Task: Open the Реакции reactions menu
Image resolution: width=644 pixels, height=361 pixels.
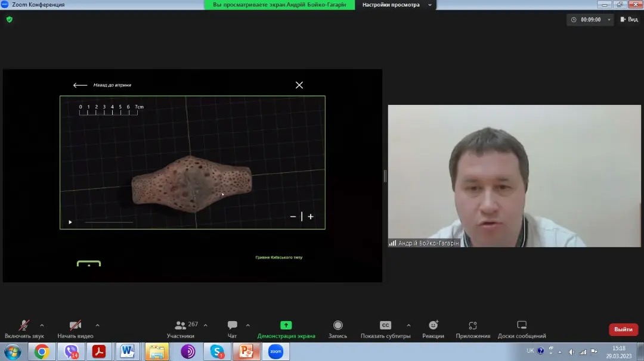Action: [x=433, y=326]
